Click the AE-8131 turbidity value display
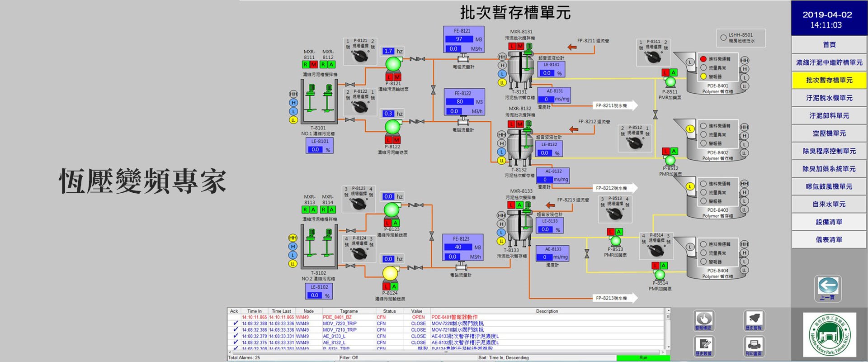868x362 pixels. point(546,99)
